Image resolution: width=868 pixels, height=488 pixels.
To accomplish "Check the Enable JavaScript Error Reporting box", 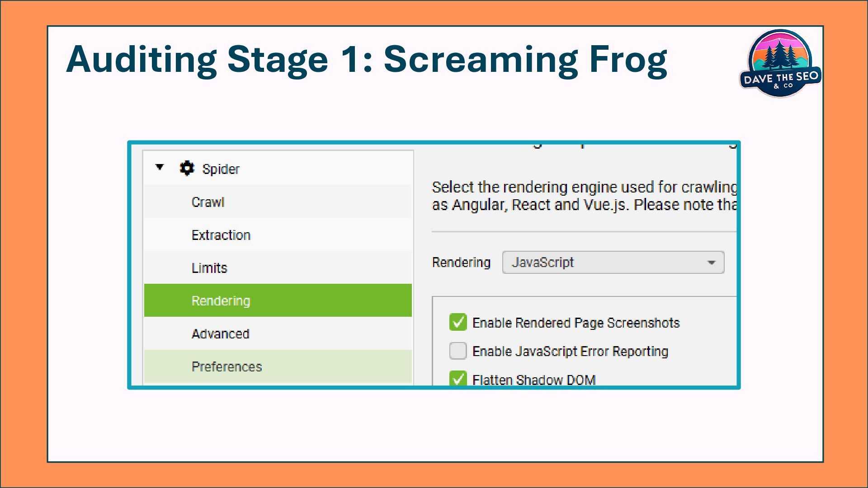I will [458, 351].
